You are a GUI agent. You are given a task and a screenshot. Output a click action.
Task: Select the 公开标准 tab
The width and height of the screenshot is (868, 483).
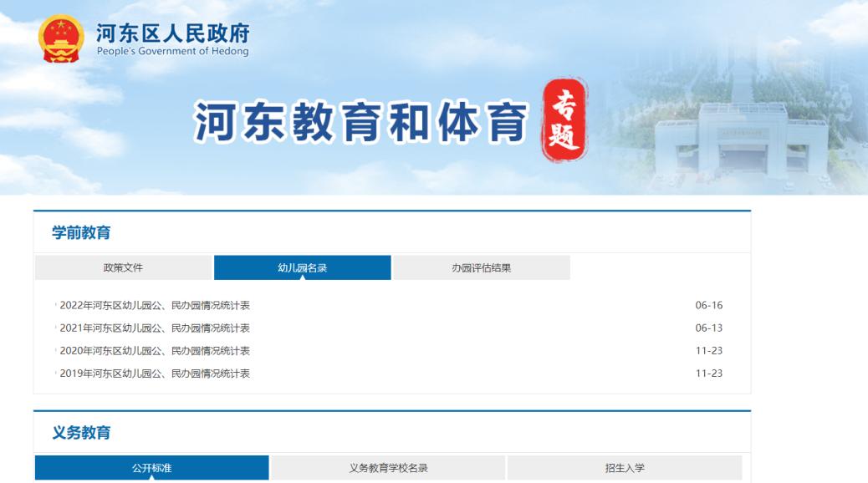[151, 468]
